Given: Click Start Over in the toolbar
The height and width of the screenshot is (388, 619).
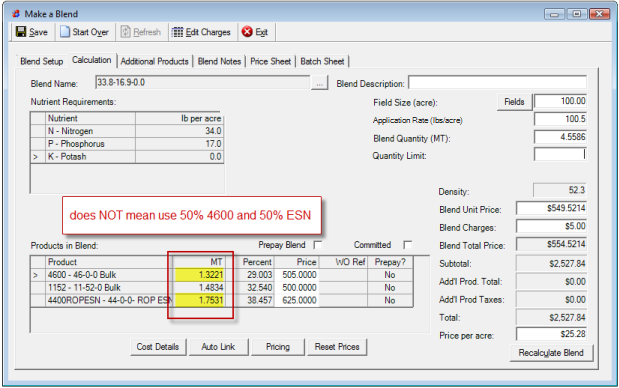Looking at the screenshot, I should point(84,32).
